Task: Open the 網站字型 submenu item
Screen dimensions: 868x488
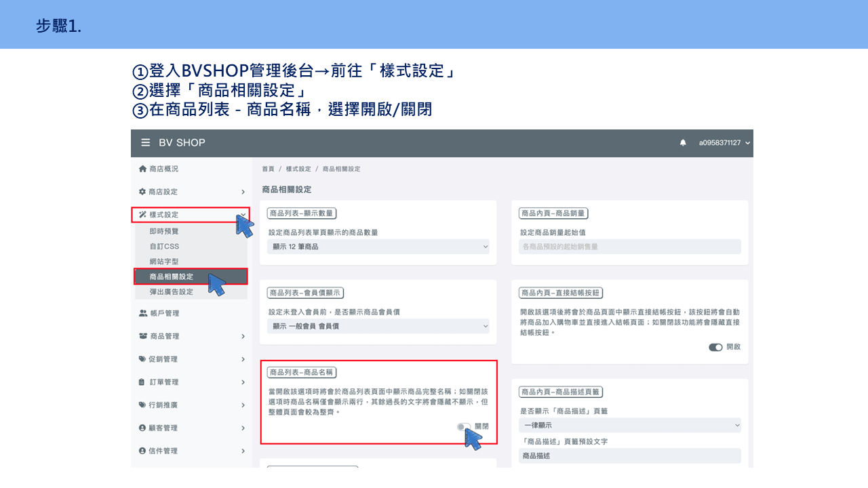Action: pos(164,261)
